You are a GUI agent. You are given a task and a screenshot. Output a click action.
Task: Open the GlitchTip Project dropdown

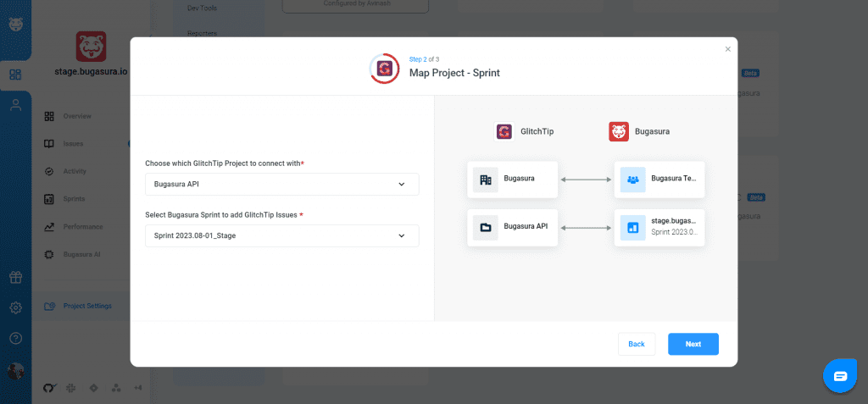(281, 185)
